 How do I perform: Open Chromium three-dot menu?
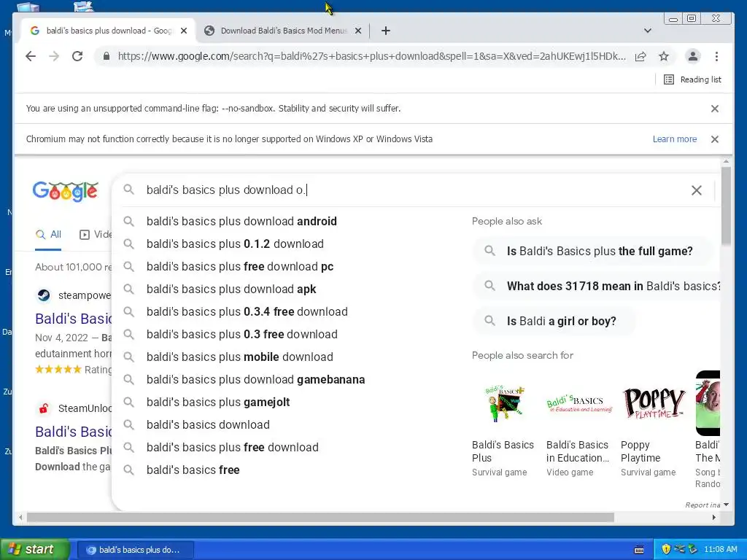pos(716,56)
